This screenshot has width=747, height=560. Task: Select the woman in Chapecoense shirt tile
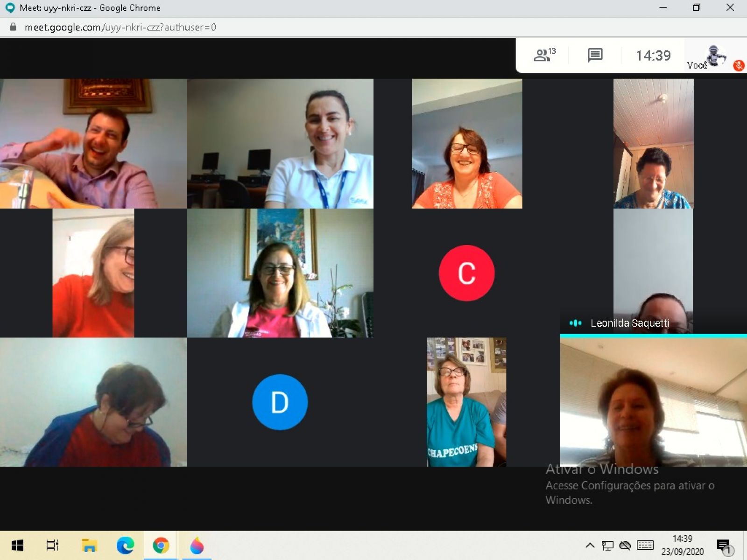point(466,402)
